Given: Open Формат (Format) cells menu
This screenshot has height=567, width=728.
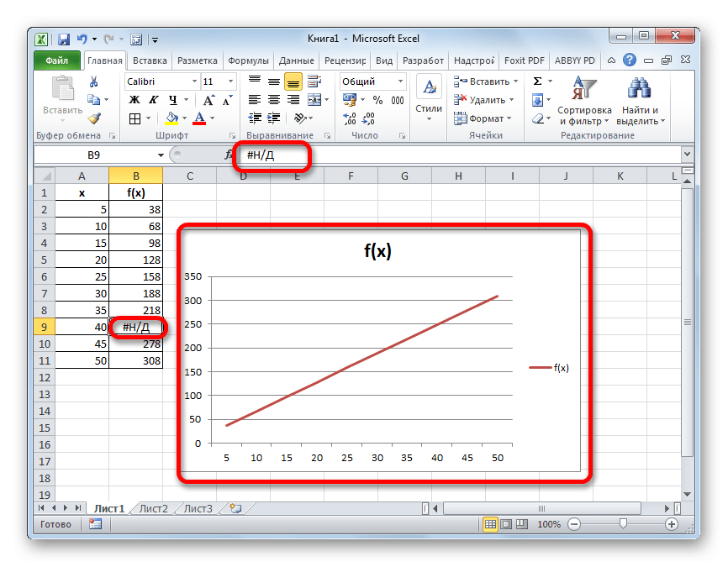Looking at the screenshot, I should coord(483,118).
